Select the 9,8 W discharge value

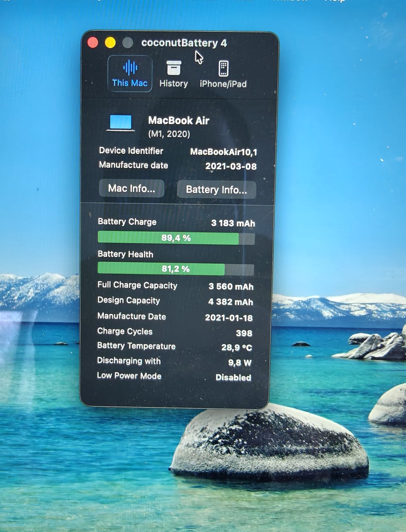click(240, 363)
